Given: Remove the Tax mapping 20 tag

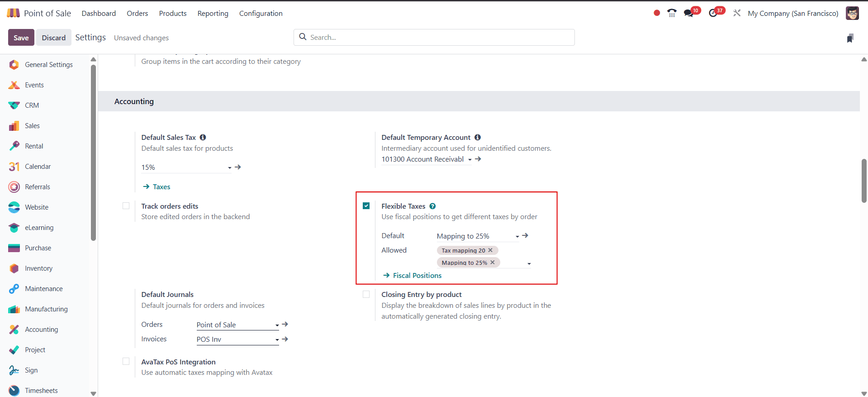Looking at the screenshot, I should (x=490, y=250).
